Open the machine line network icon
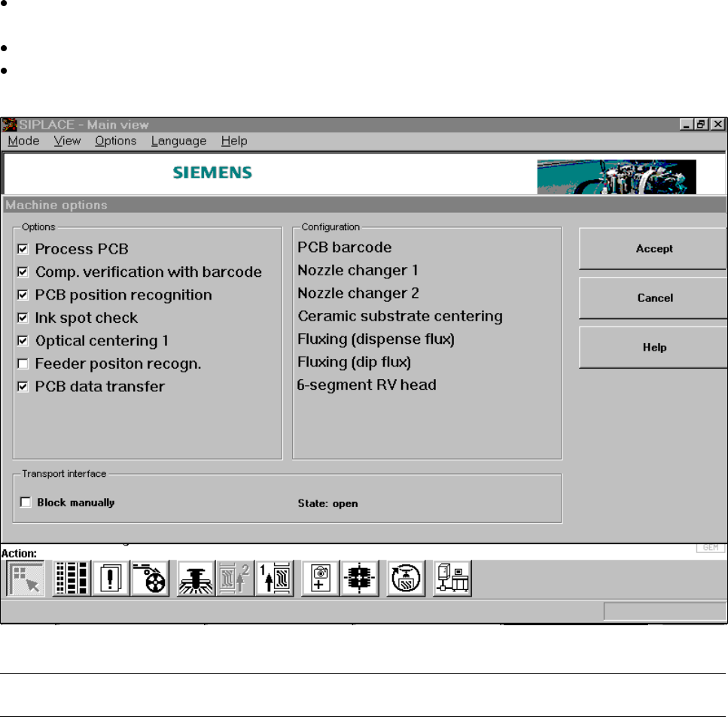The width and height of the screenshot is (728, 717). [x=452, y=579]
